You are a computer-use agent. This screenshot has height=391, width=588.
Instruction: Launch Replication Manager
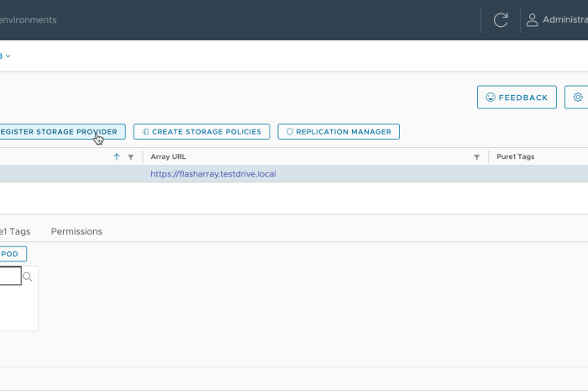pyautogui.click(x=339, y=132)
